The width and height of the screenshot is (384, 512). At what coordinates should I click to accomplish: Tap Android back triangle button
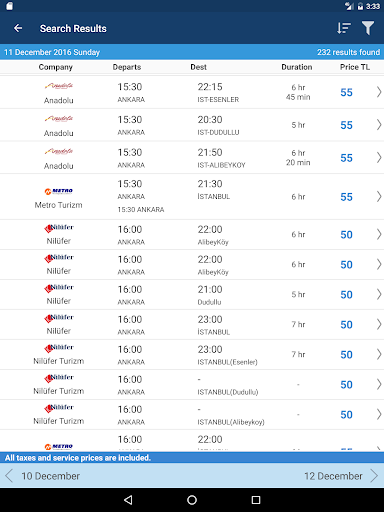pos(128,500)
